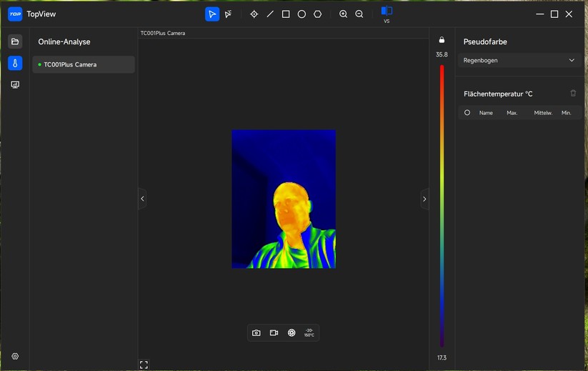The image size is (588, 371).
Task: Click the Min. column header
Action: tap(567, 113)
